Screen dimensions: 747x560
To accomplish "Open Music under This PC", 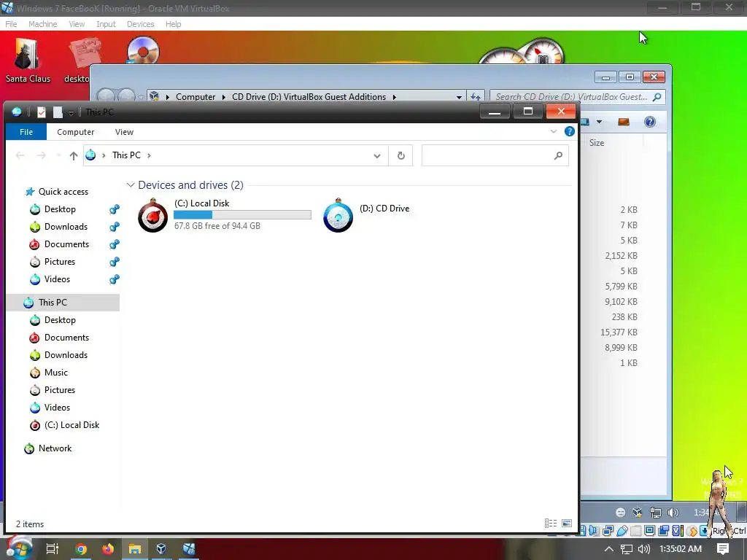I will [55, 373].
